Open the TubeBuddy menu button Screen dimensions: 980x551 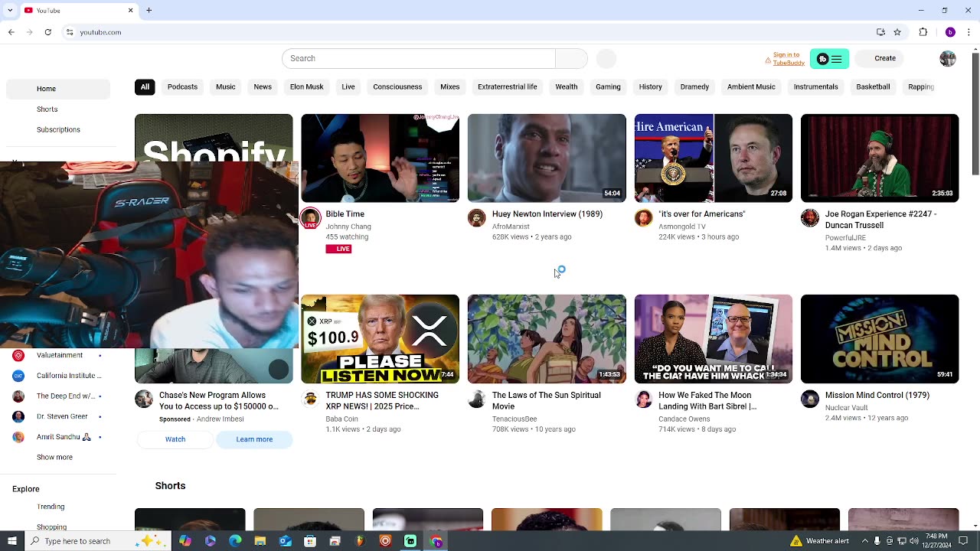[829, 59]
